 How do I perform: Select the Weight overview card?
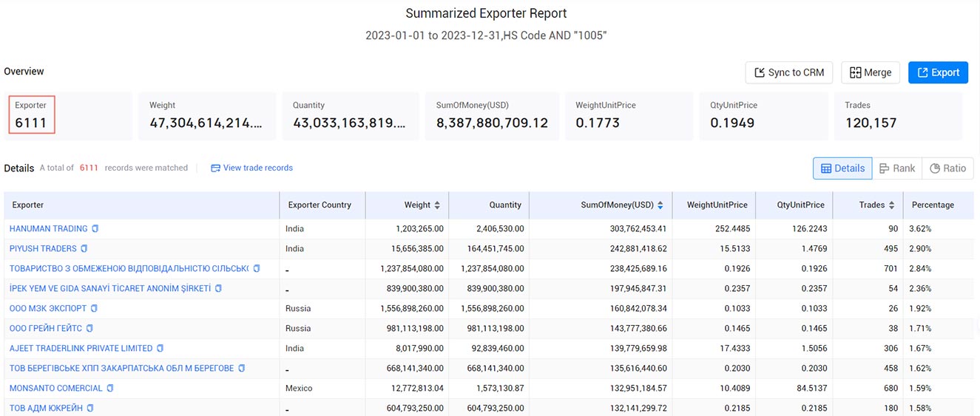[x=207, y=116]
